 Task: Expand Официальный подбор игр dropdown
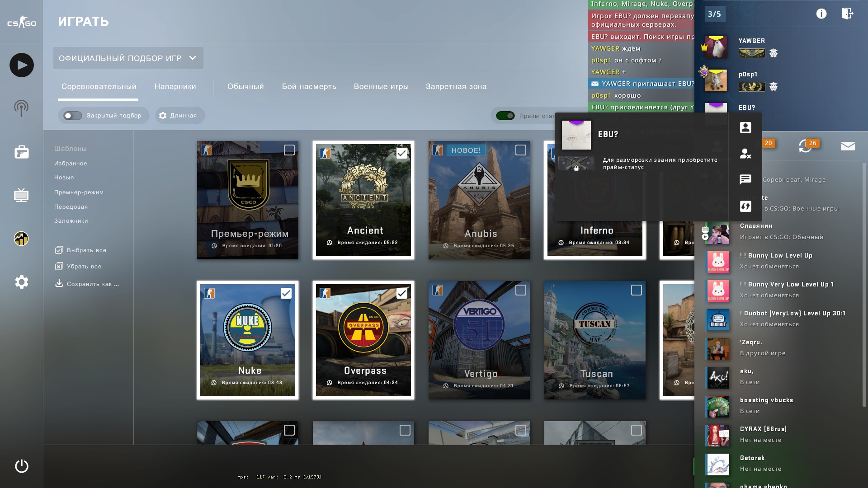pyautogui.click(x=128, y=58)
